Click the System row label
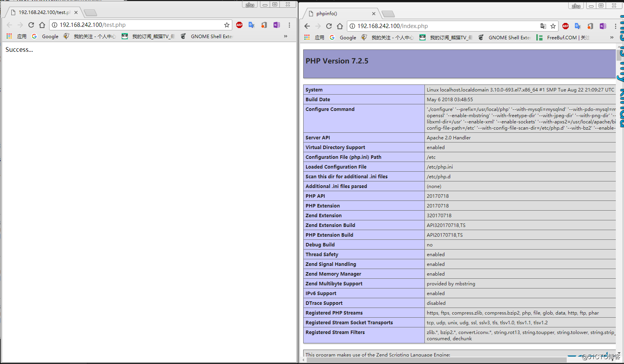This screenshot has width=624, height=364. coord(314,90)
